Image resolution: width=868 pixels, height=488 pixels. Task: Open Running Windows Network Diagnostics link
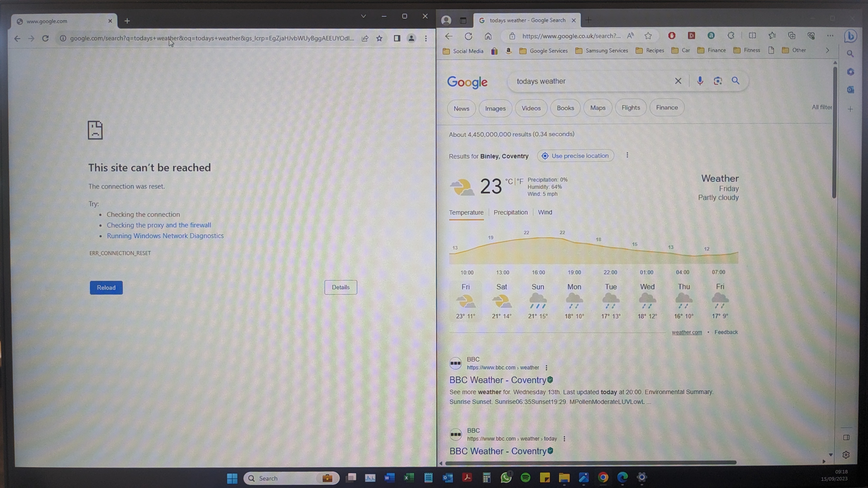coord(165,236)
